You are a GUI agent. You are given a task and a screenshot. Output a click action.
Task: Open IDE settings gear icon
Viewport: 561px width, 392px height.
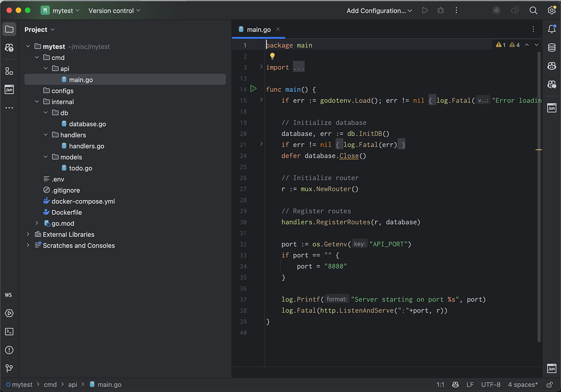tap(551, 11)
